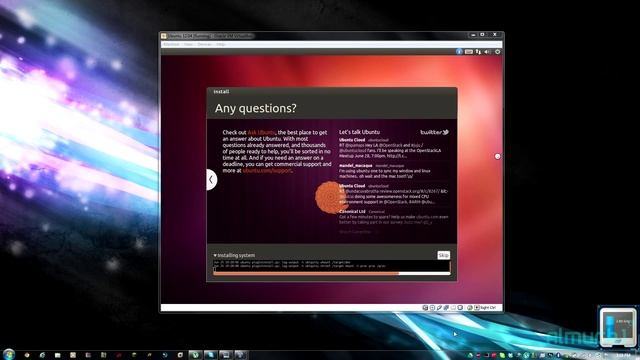Collapse the Installing system details expander
640x360 pixels.
(234, 255)
